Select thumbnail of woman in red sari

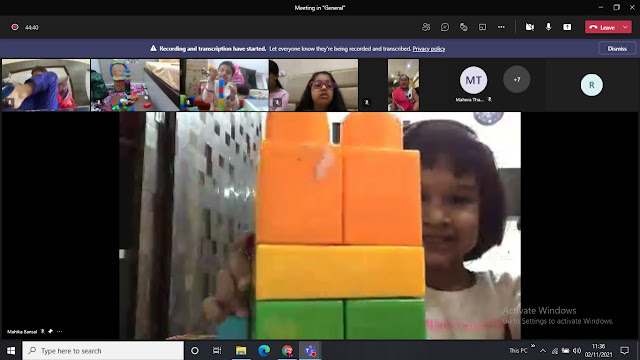403,85
